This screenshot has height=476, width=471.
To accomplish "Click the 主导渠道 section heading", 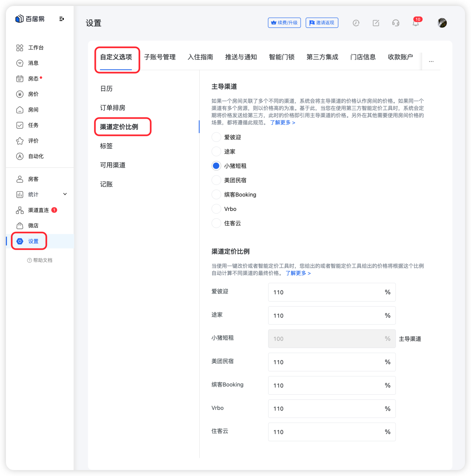I will [224, 87].
